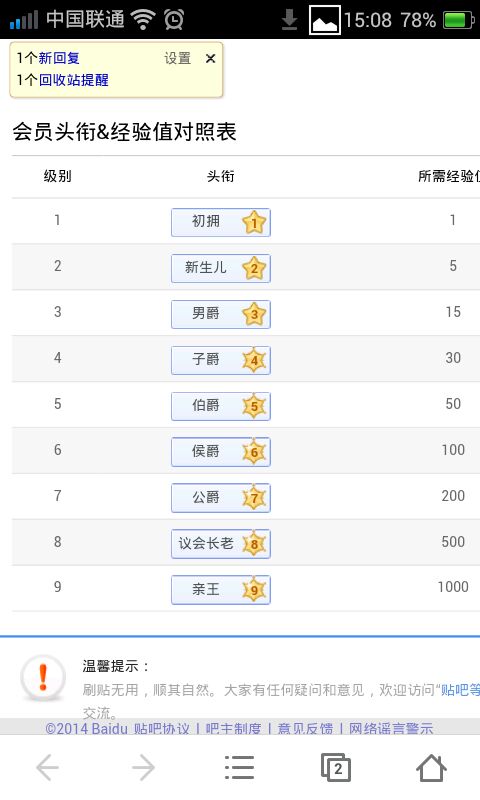Viewport: 480px width, 800px height.
Task: Open 设置 in the notification popup
Action: click(x=178, y=58)
